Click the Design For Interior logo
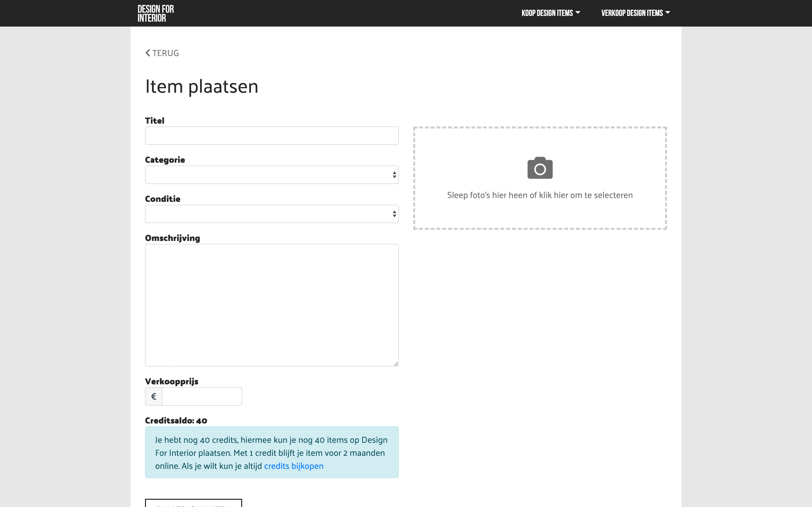Screen dimensions: 812x507 pos(156,14)
